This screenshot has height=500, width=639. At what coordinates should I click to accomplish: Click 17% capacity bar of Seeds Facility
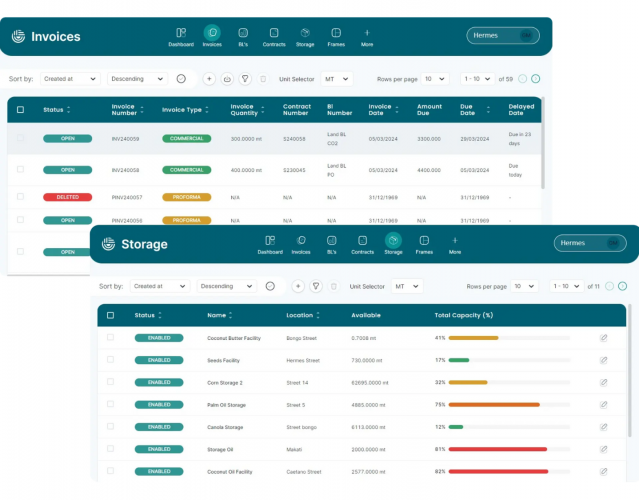coord(509,360)
